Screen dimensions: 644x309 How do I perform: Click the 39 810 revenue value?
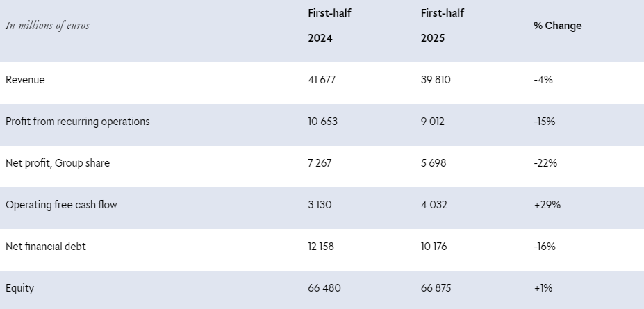436,80
